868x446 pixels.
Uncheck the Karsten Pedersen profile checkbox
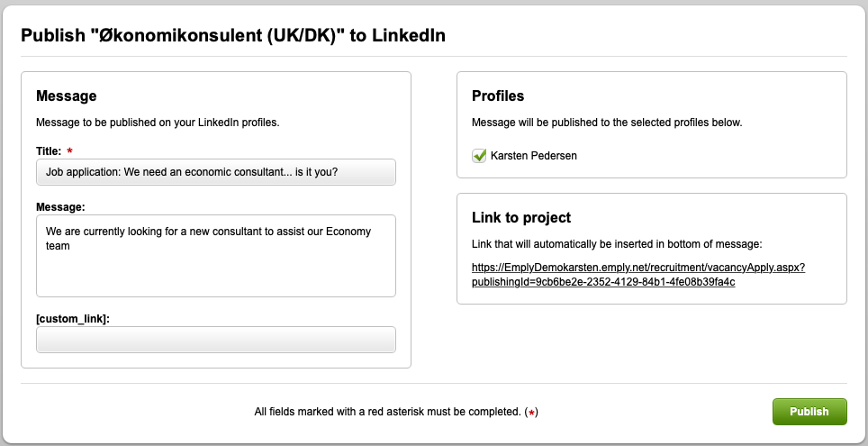479,156
